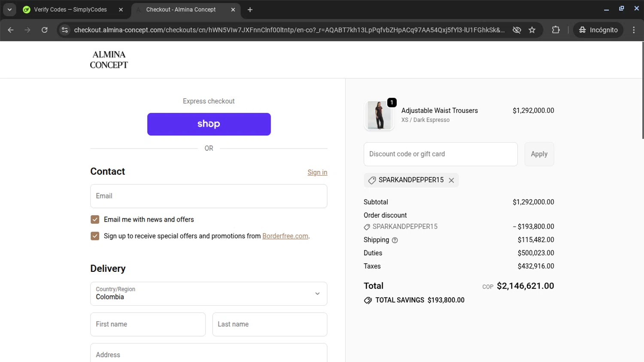Screen dimensions: 644x362
Task: Minimize the browser window
Action: pos(606,9)
